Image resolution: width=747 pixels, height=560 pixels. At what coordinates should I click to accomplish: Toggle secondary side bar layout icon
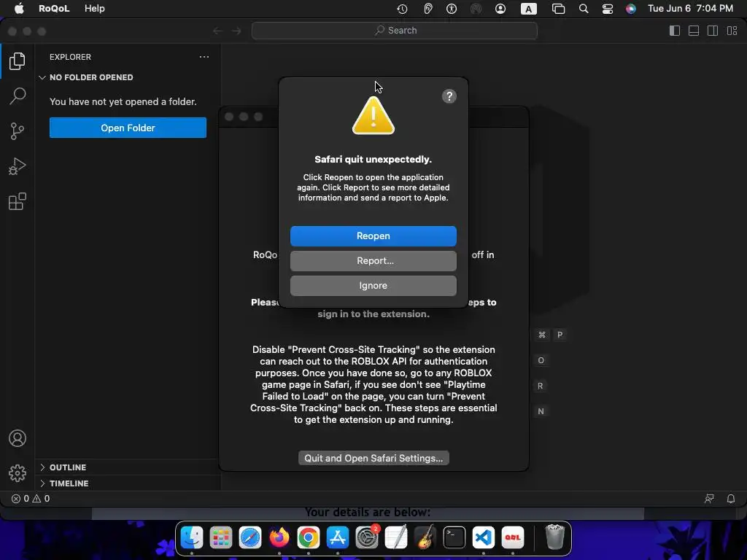click(713, 31)
